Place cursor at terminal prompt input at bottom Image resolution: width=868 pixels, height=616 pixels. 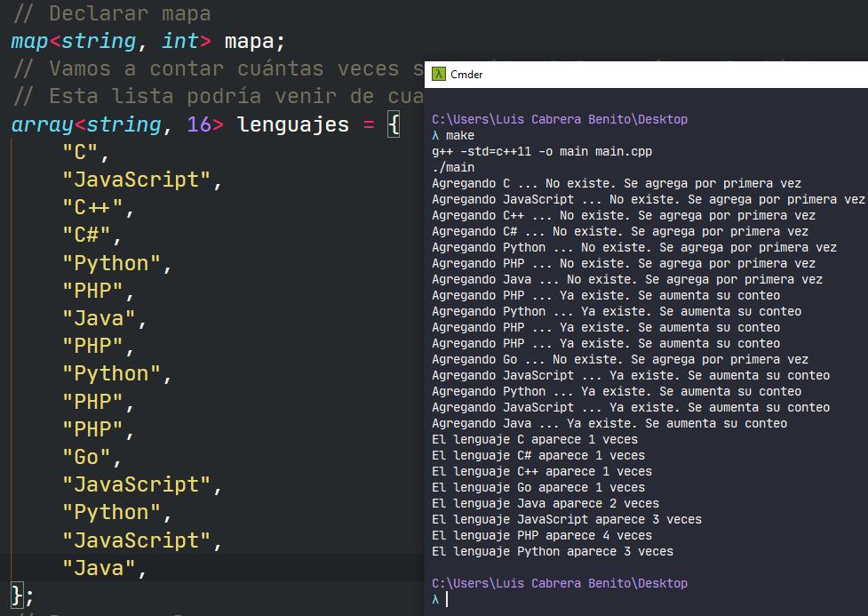click(447, 599)
